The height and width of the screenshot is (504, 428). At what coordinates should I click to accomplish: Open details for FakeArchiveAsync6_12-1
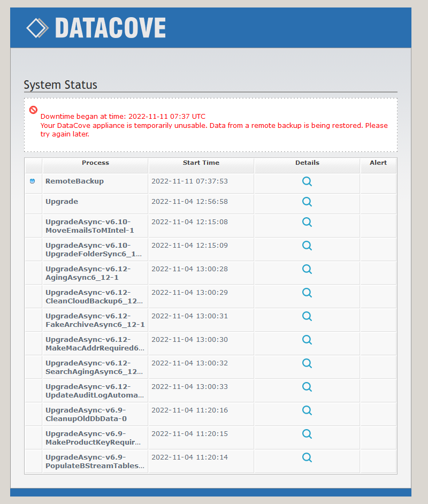point(307,316)
